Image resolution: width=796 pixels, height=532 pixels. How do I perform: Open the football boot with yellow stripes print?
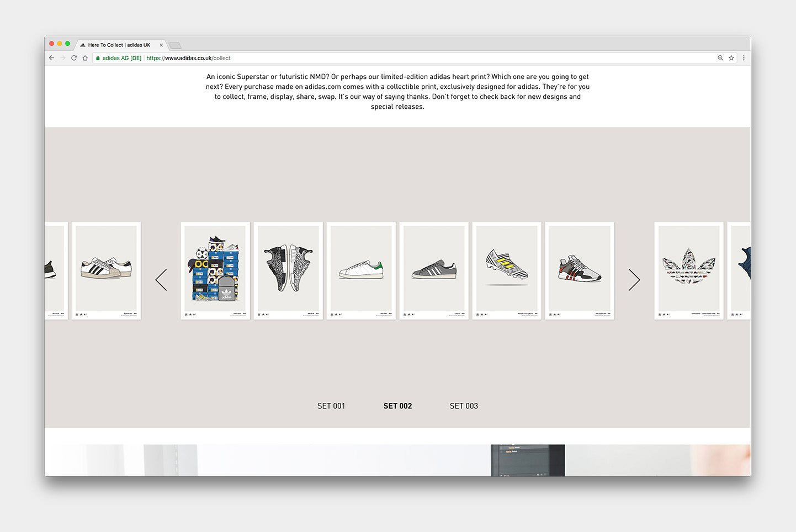(x=507, y=270)
